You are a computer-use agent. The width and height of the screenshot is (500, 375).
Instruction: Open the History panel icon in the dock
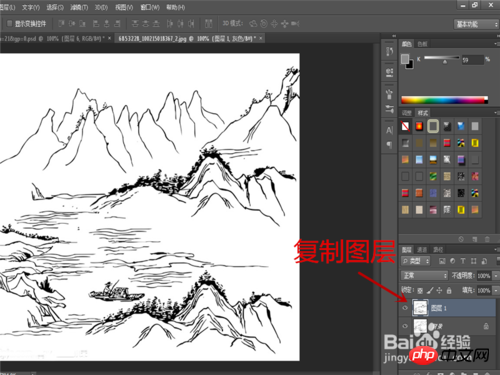[x=389, y=51]
